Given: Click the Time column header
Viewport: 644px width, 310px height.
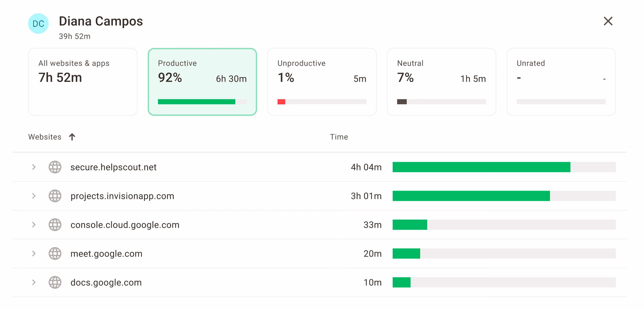Looking at the screenshot, I should coord(339,137).
